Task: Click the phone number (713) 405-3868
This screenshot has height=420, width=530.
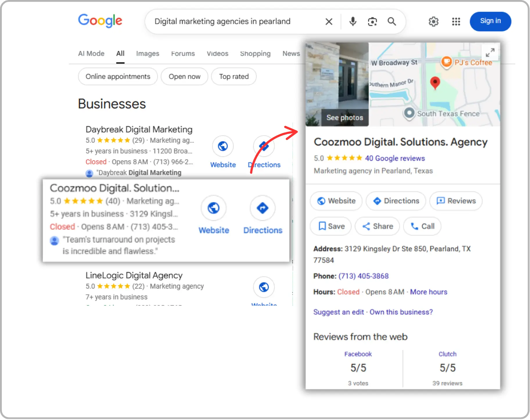Action: 363,276
